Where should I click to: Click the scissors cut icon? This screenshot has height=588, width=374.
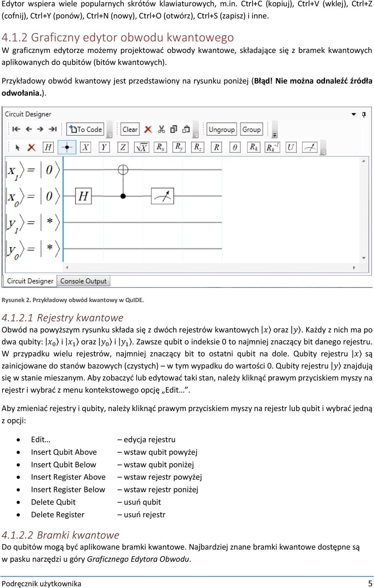click(x=161, y=129)
